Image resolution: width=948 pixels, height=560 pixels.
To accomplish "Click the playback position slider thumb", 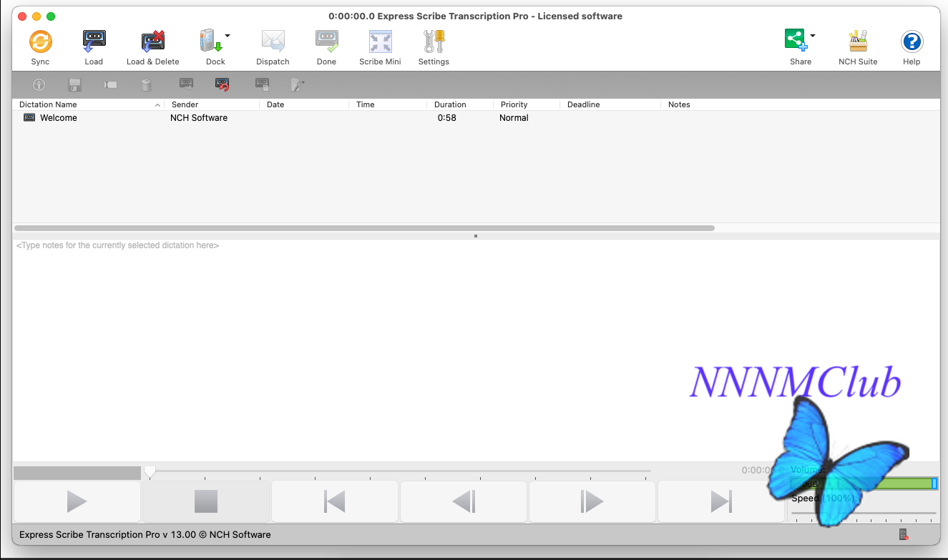I will 150,471.
